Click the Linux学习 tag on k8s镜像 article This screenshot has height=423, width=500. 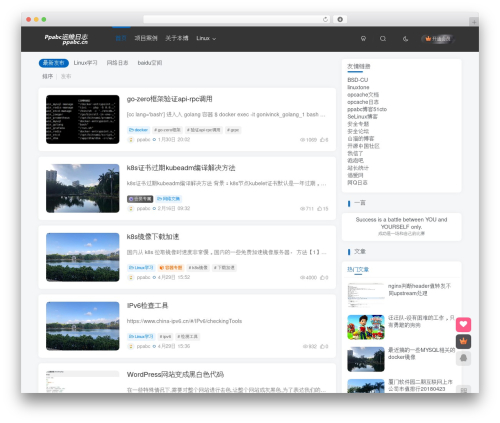click(x=141, y=268)
